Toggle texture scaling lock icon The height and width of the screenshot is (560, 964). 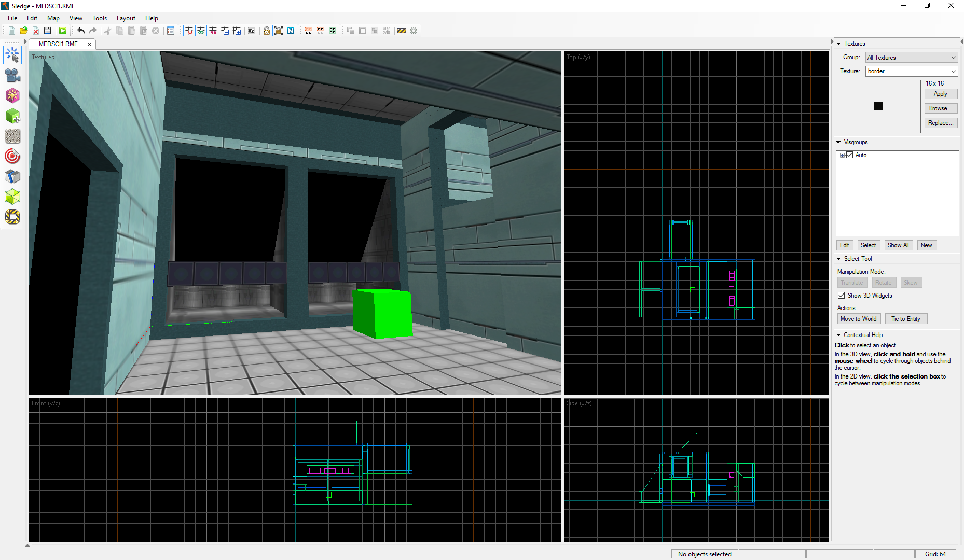point(279,31)
